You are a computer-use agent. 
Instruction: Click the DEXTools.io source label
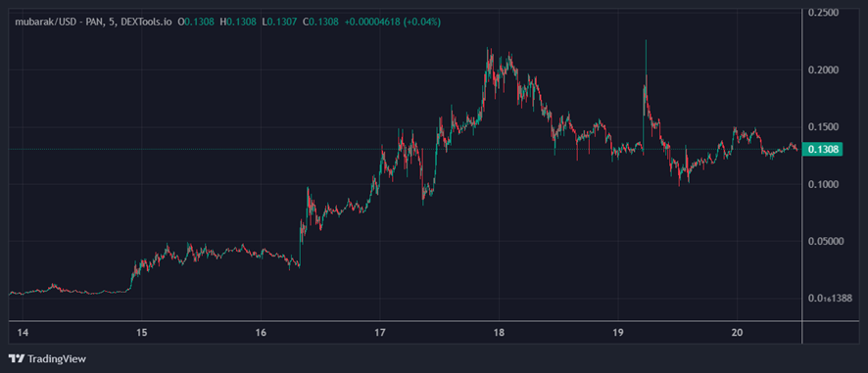145,23
